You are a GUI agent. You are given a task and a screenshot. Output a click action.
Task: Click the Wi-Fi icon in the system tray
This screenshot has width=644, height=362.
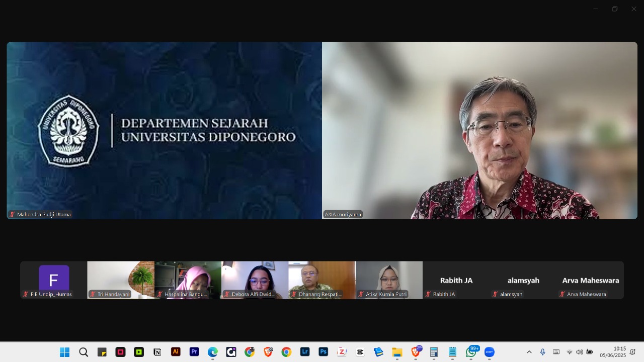570,352
